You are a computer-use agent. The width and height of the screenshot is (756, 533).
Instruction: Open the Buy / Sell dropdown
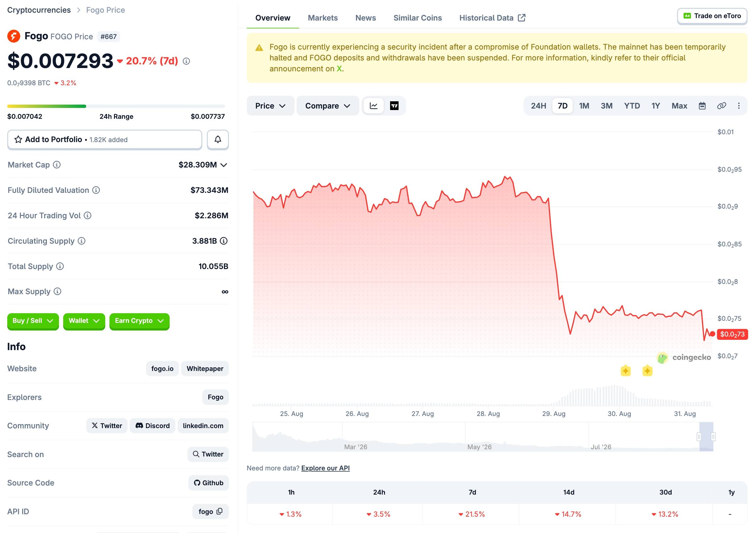click(33, 321)
